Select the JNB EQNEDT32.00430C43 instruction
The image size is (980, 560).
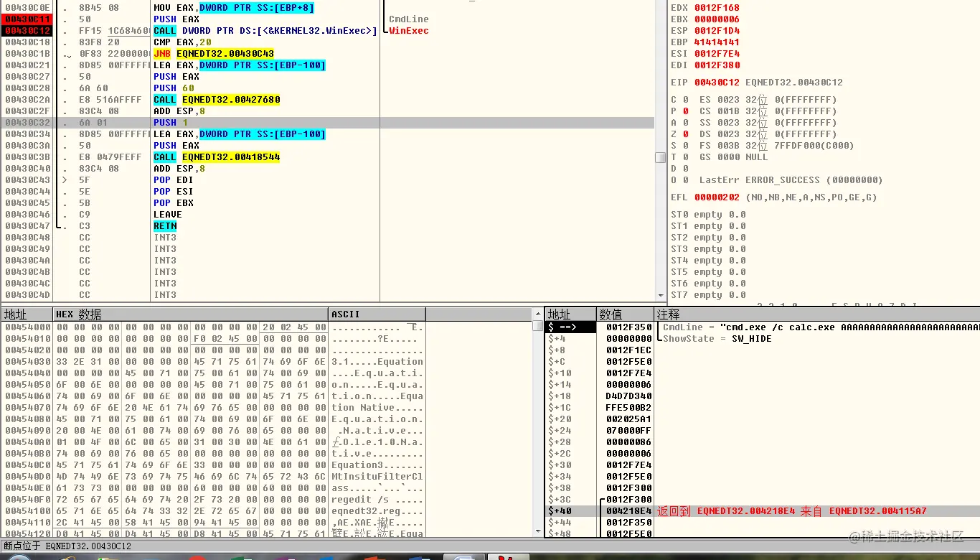click(x=214, y=54)
